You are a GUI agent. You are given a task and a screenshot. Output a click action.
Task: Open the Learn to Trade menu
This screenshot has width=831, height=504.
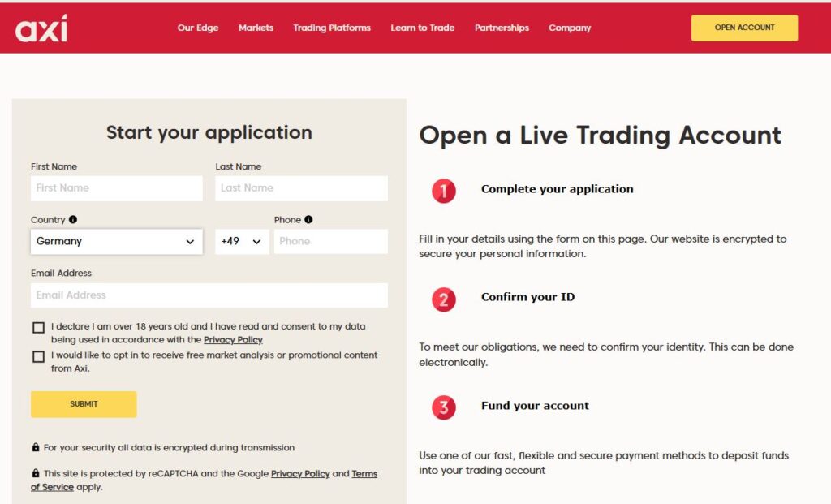pyautogui.click(x=422, y=28)
